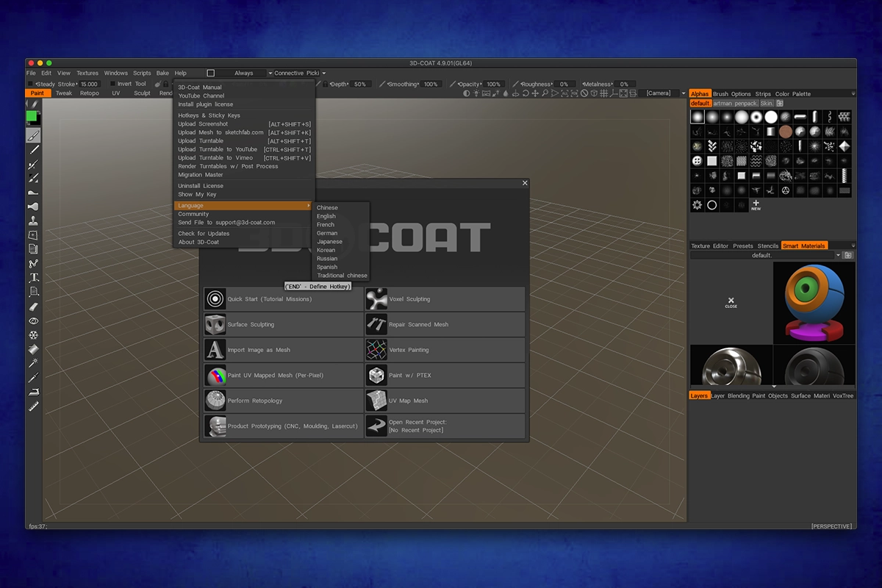Expand the smart materials default folder dropdown

click(x=838, y=255)
